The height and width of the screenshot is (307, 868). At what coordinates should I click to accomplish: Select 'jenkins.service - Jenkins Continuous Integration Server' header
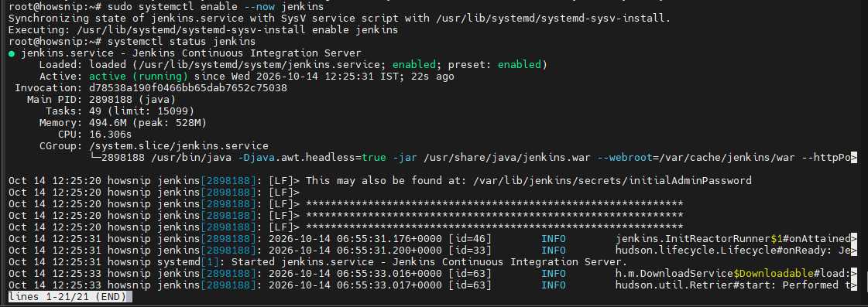click(x=191, y=53)
